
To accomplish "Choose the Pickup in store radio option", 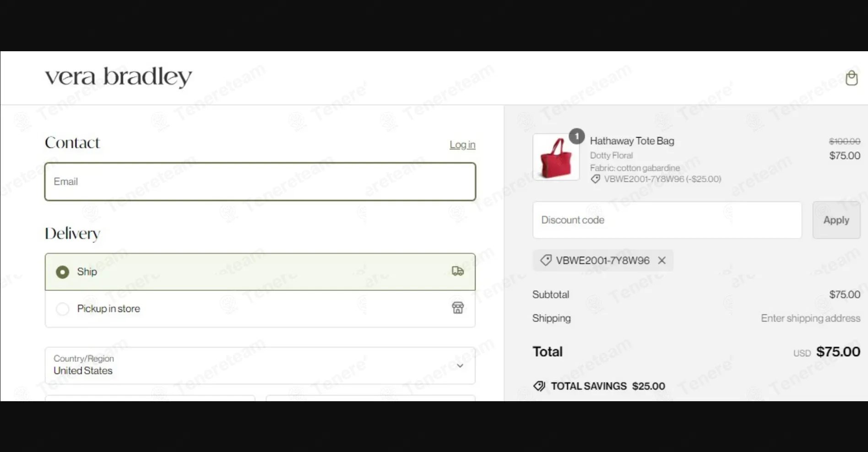I will (62, 309).
